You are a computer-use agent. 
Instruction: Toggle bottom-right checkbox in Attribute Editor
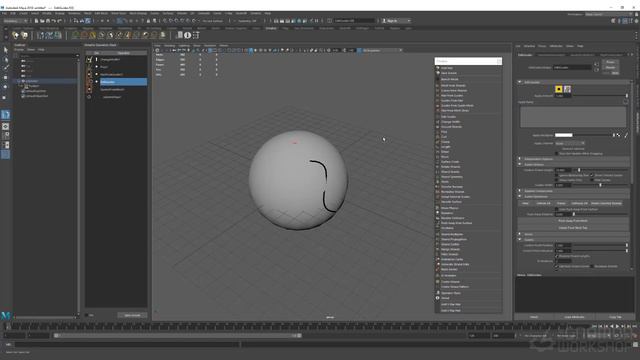point(592,266)
